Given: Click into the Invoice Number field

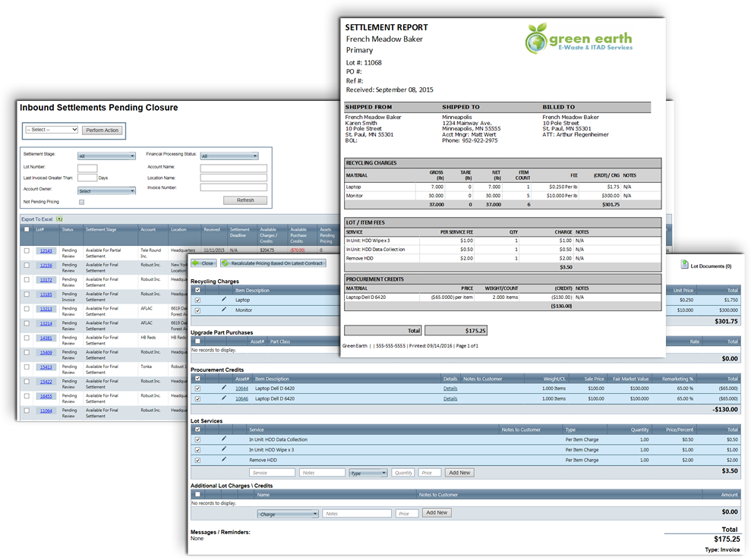Looking at the screenshot, I should pos(234,187).
